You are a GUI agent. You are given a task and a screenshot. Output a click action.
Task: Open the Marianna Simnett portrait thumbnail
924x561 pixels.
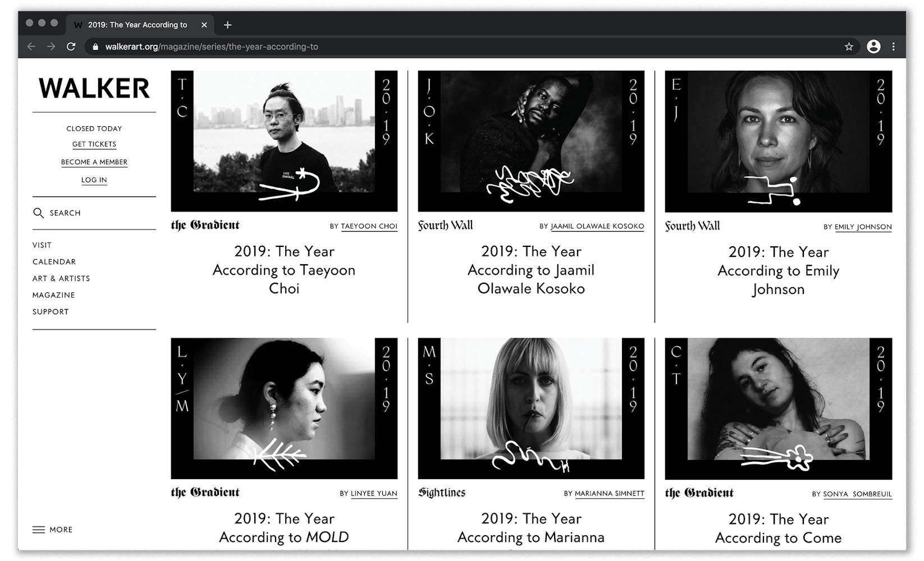[531, 408]
